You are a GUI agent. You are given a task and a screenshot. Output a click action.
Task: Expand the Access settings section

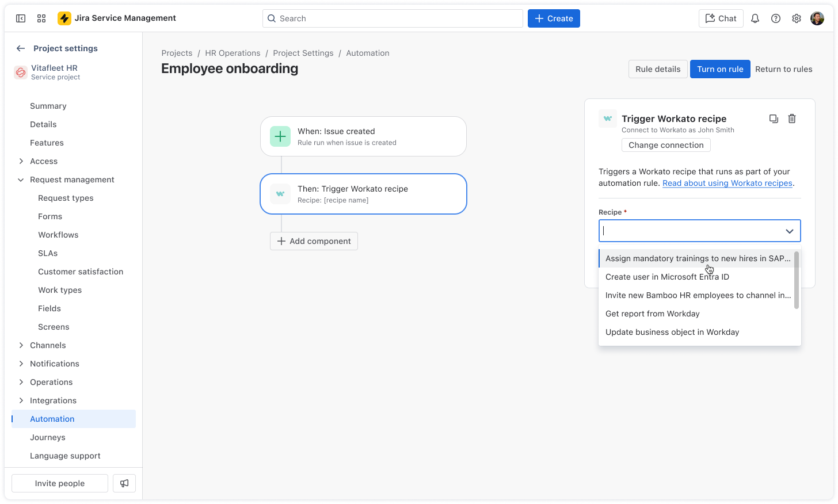pos(21,161)
